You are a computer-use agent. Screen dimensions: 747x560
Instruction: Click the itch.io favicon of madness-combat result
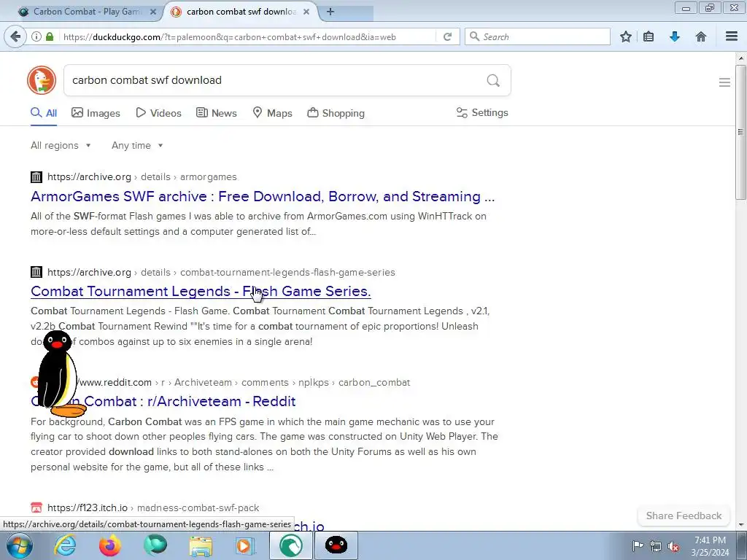click(x=36, y=507)
